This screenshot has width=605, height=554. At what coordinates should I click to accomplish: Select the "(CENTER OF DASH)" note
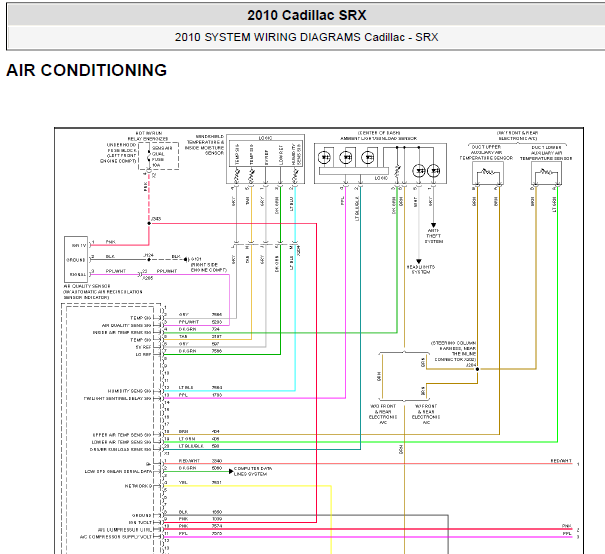click(x=379, y=133)
